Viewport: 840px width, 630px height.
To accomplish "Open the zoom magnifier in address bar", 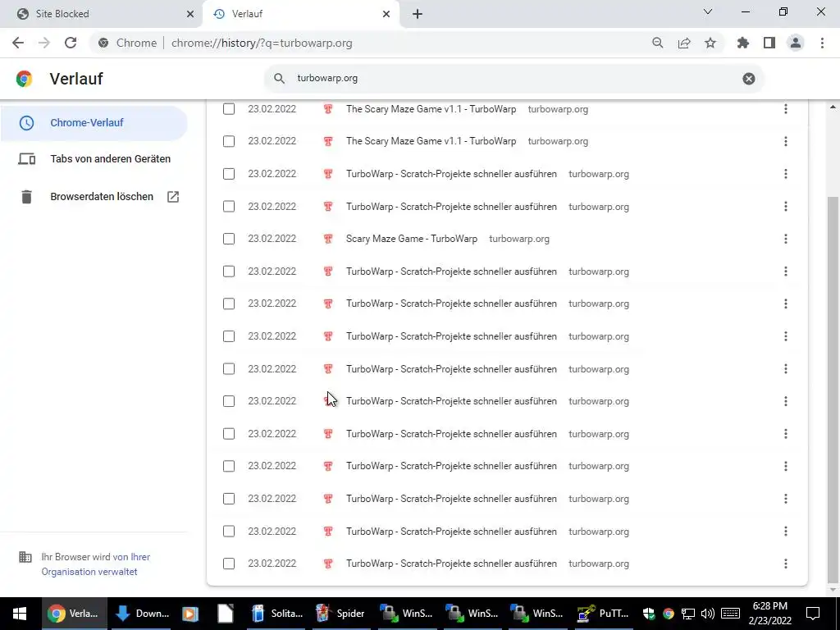I will [x=657, y=43].
